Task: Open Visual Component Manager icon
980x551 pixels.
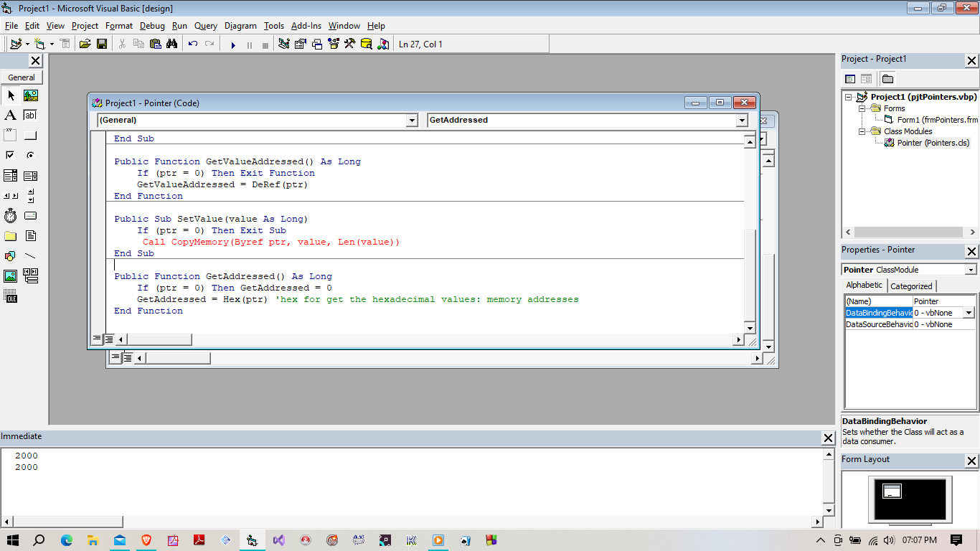Action: click(x=382, y=44)
